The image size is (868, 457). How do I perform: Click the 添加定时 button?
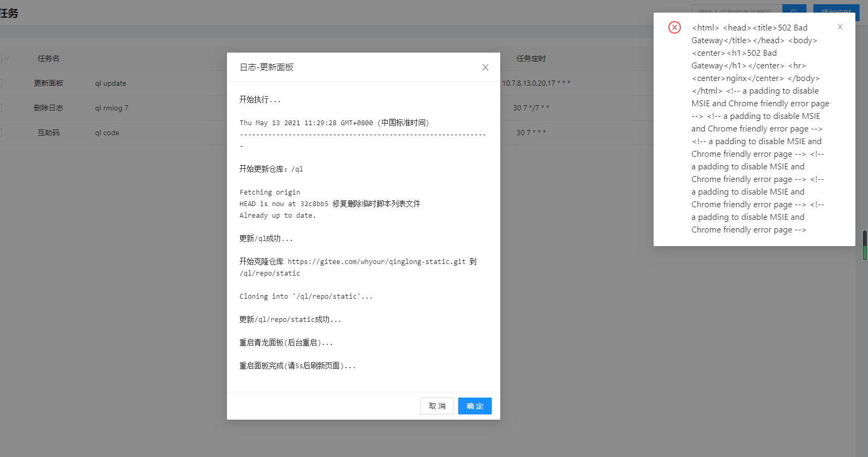tap(836, 12)
